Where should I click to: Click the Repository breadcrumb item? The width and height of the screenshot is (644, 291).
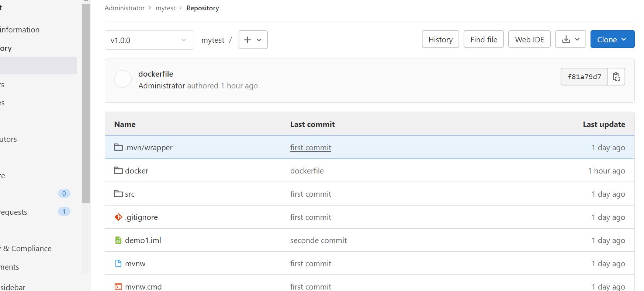(x=202, y=8)
